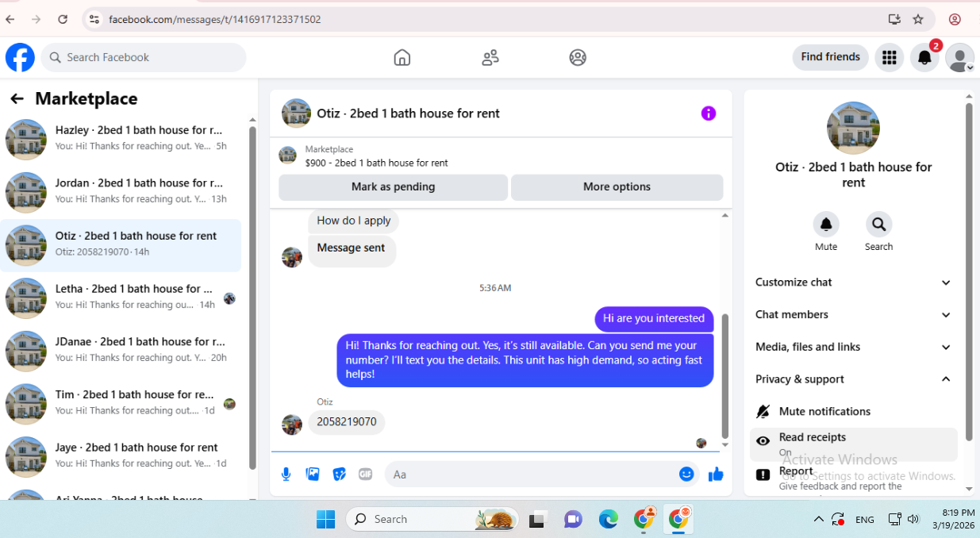This screenshot has width=980, height=538.
Task: Open Tim conversation in the list
Action: coord(121,404)
